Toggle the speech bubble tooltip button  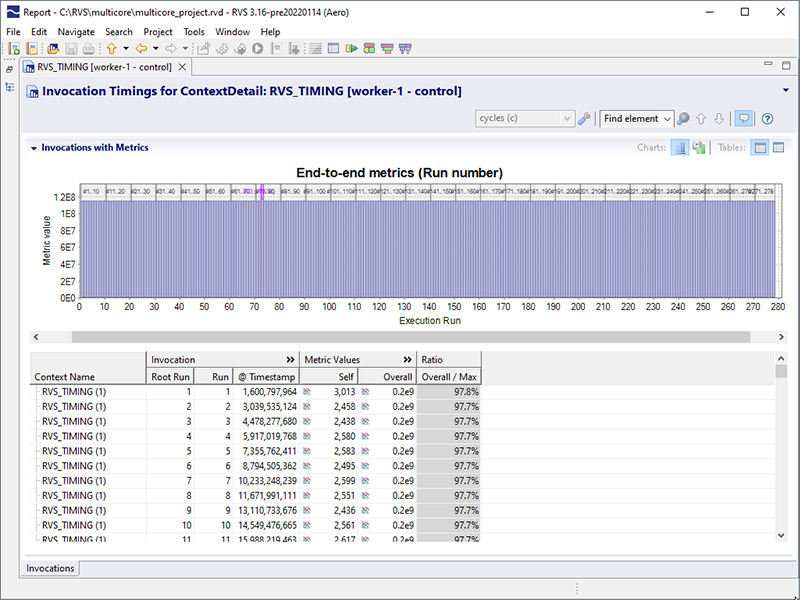point(744,119)
